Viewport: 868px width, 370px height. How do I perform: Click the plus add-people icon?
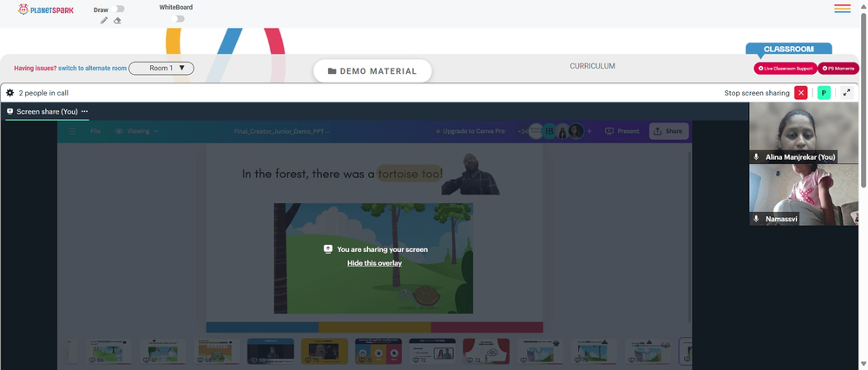pos(589,131)
